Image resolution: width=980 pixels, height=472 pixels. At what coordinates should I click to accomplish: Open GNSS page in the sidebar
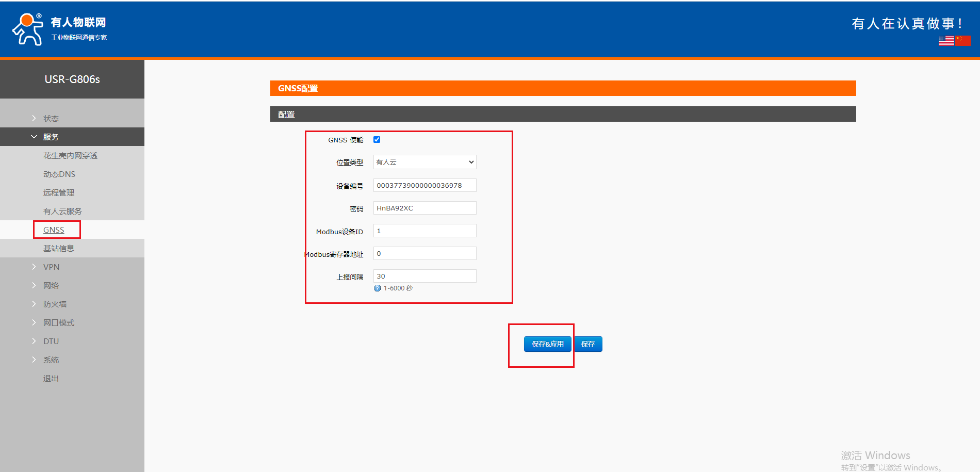pyautogui.click(x=54, y=230)
